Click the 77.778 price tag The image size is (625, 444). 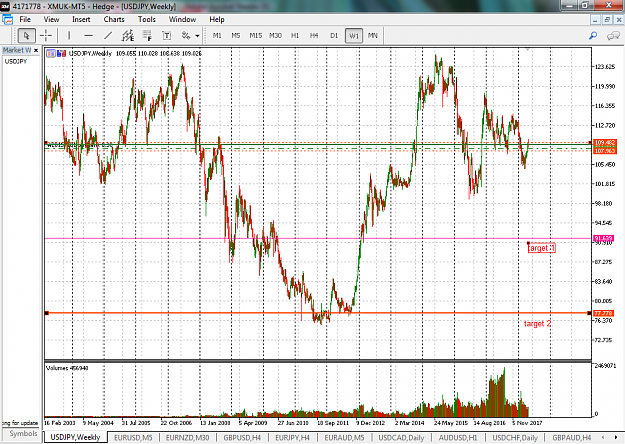tap(603, 313)
